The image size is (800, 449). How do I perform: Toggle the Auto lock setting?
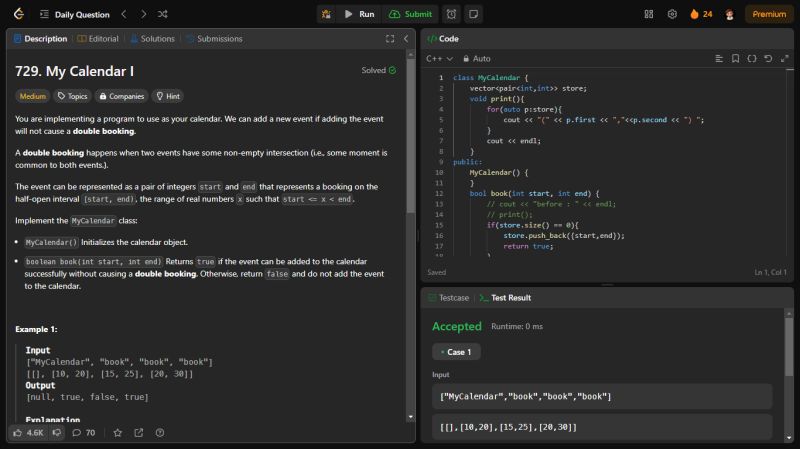coord(477,59)
